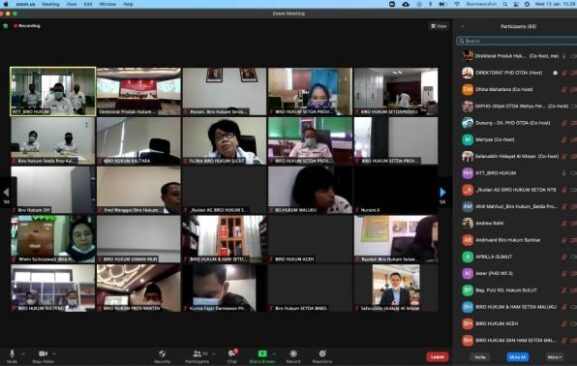Open the Meeting menu in menu bar

coord(50,4)
